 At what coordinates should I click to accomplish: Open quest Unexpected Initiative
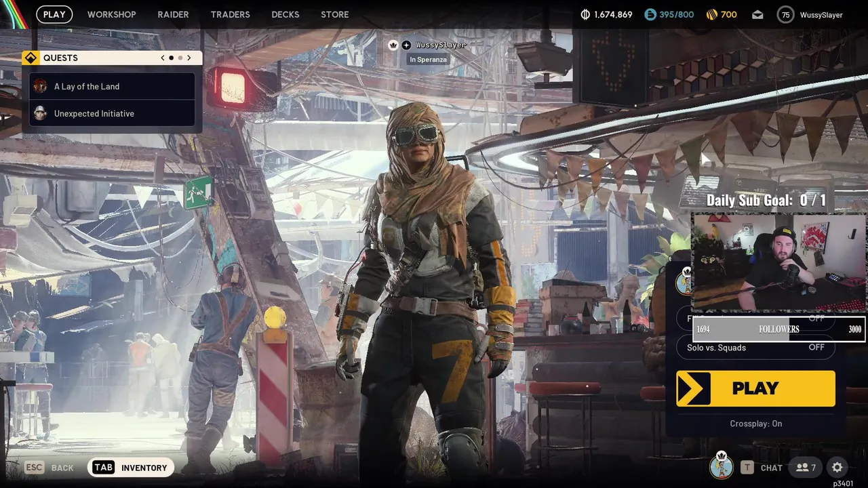pos(113,113)
